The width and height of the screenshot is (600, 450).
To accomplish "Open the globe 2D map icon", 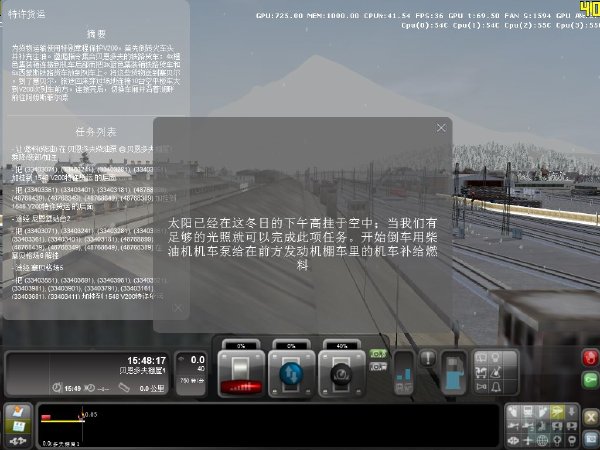I will 542,440.
